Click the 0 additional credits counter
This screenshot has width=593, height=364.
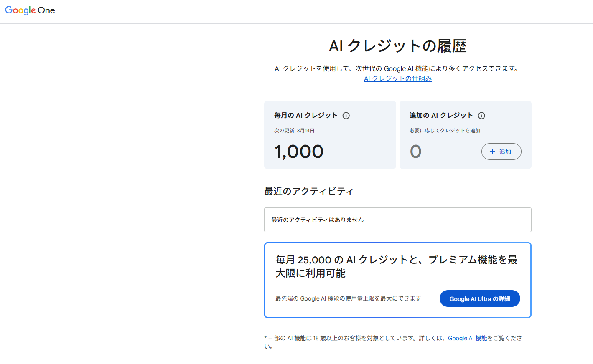pyautogui.click(x=415, y=152)
